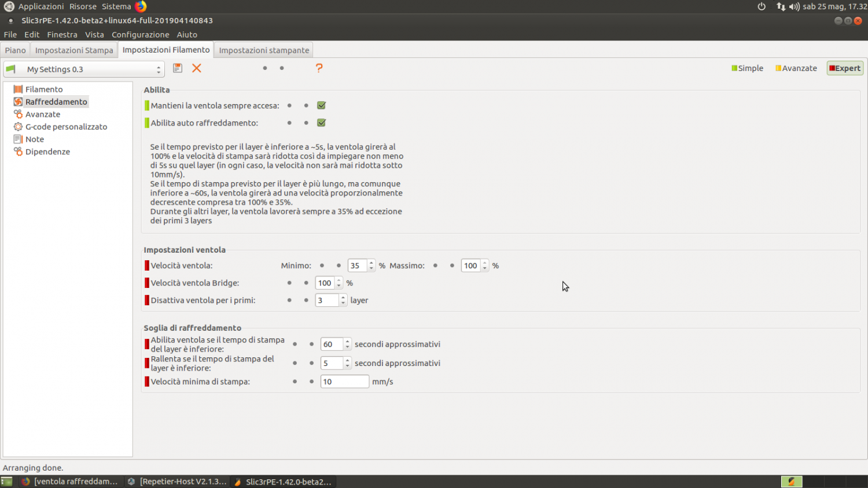Uncheck 'Abilita auto raffreddamento' checkbox
868x488 pixels.
click(322, 123)
